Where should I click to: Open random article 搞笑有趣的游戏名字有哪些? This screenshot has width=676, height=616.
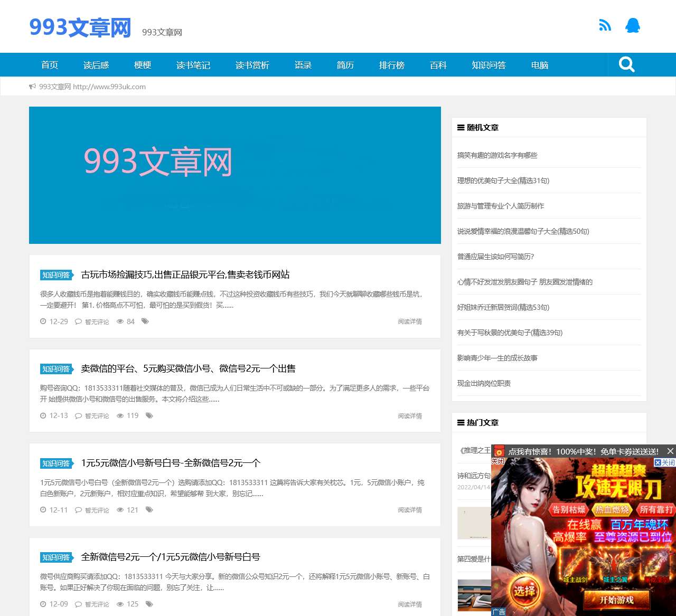pyautogui.click(x=497, y=155)
